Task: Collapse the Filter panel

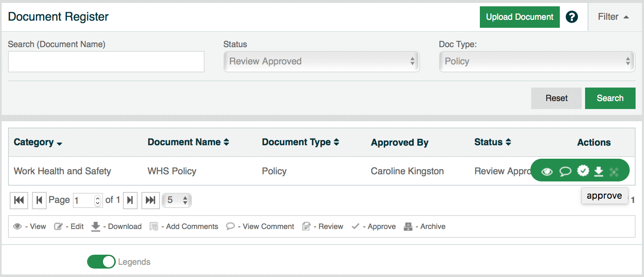Action: coord(613,17)
